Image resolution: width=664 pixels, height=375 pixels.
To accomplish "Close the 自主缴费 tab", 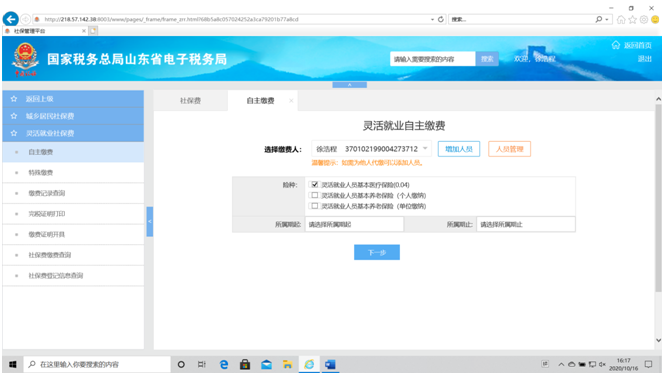I will coord(291,100).
